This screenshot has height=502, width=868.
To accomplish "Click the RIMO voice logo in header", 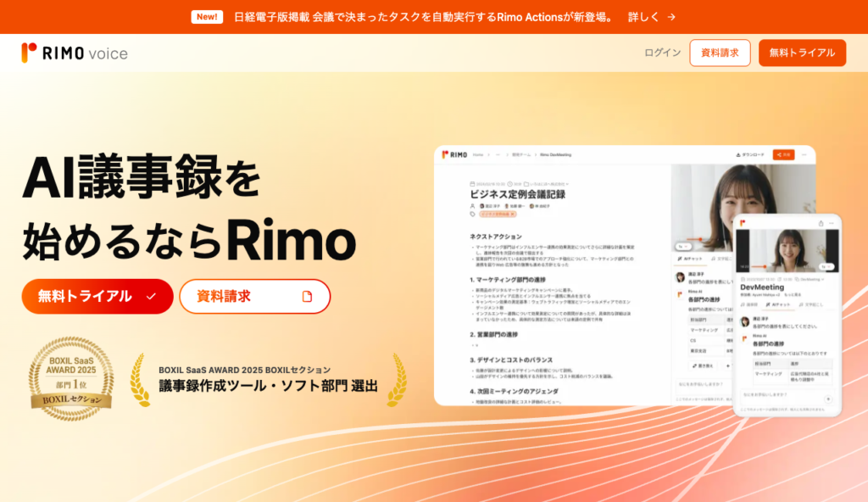I will [75, 53].
